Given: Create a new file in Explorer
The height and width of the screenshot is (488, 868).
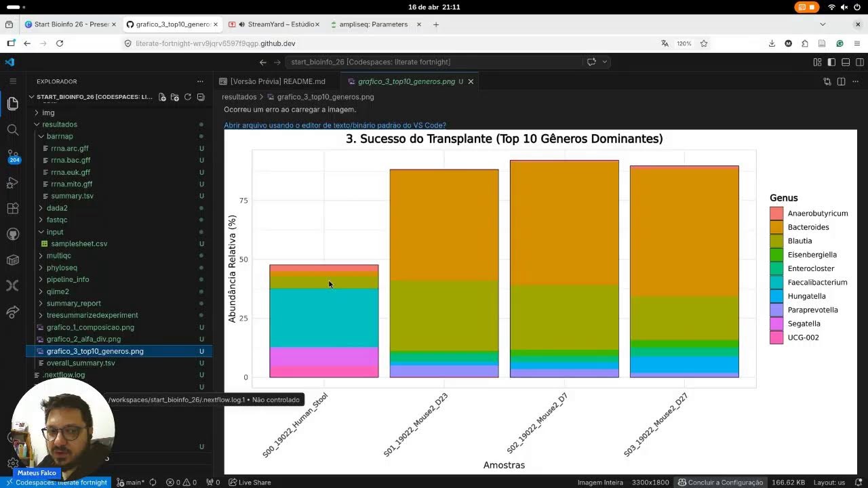Looking at the screenshot, I should 162,97.
